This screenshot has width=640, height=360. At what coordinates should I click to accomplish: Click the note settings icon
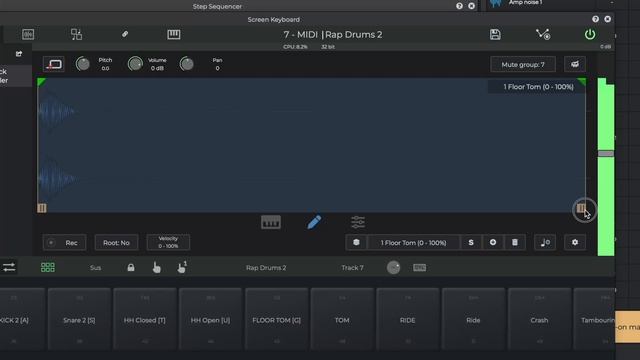(545, 242)
